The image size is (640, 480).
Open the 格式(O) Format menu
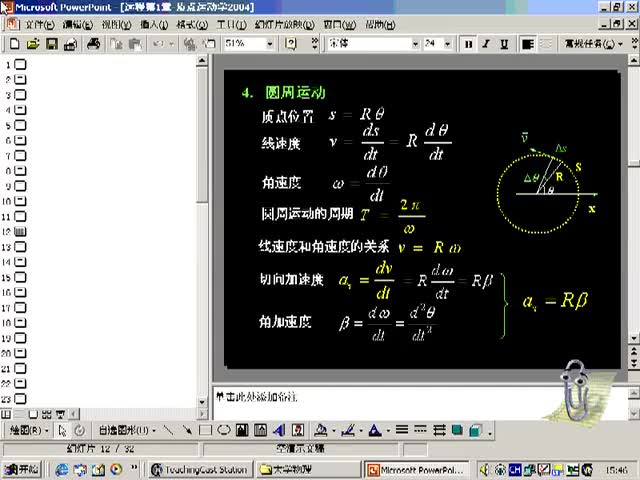(x=192, y=25)
